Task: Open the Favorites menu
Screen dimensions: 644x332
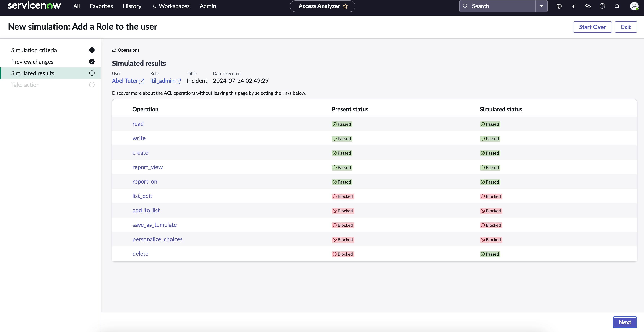Action: coord(101,6)
